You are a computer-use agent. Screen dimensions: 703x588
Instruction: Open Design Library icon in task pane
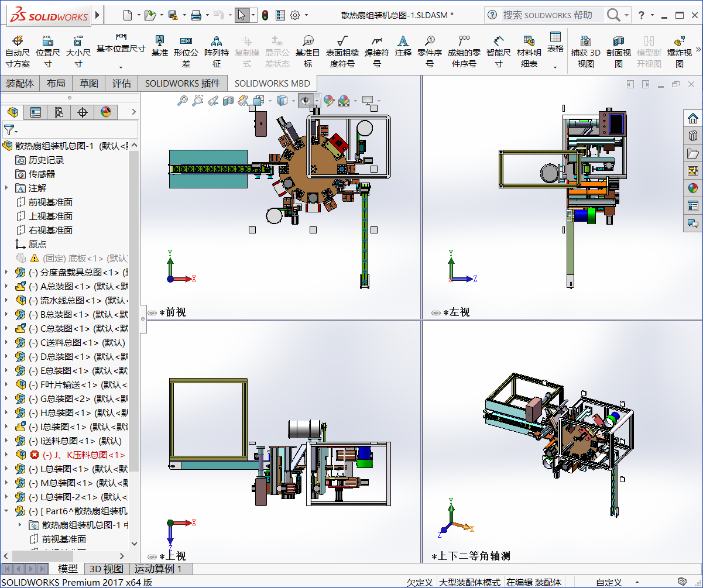tap(693, 136)
